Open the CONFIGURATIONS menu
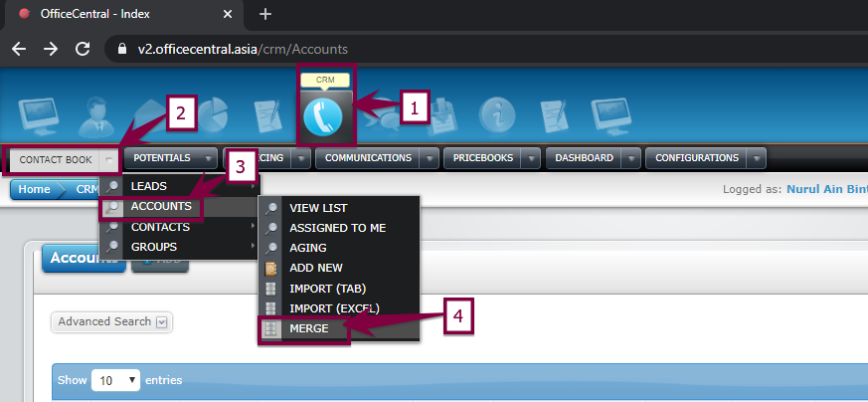 pos(696,158)
